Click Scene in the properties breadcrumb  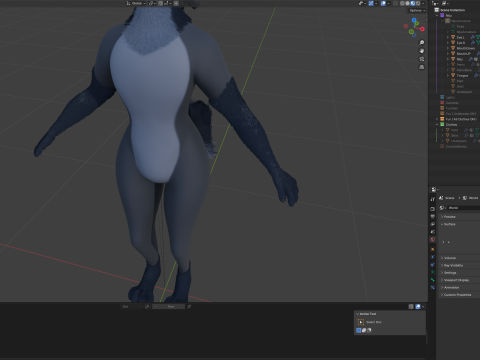[449, 198]
